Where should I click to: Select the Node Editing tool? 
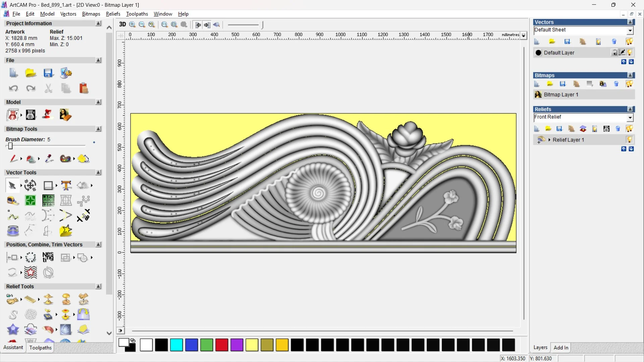(x=13, y=216)
